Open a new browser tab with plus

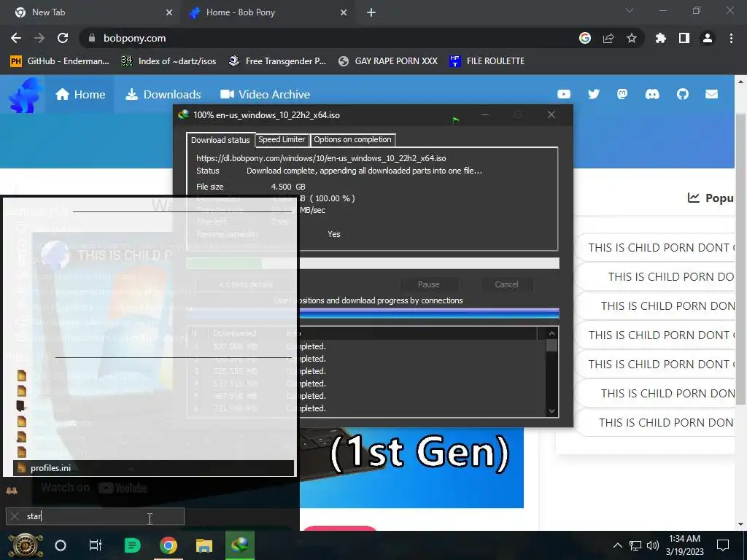coord(371,12)
